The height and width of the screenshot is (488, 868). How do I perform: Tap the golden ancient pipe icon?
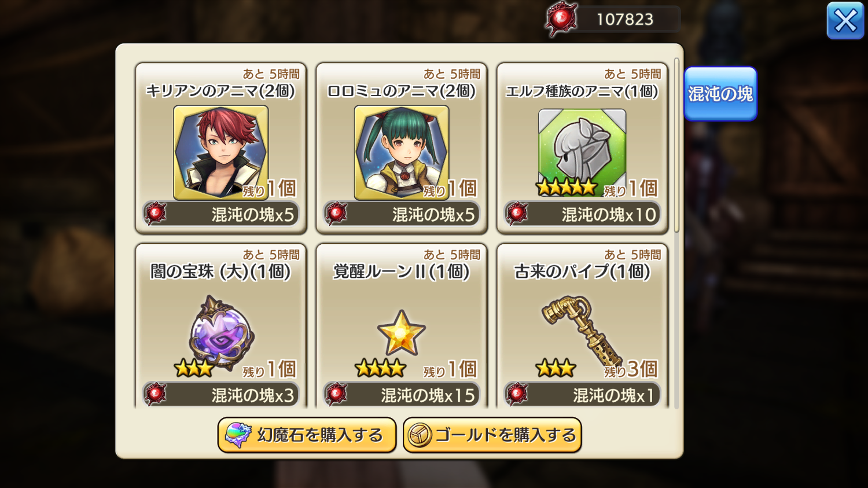pyautogui.click(x=581, y=330)
